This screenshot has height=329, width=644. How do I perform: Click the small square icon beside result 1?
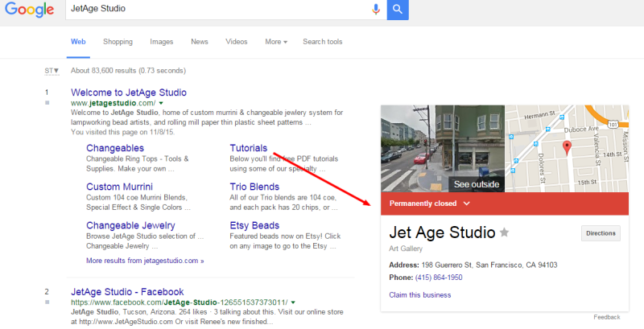coord(47,102)
